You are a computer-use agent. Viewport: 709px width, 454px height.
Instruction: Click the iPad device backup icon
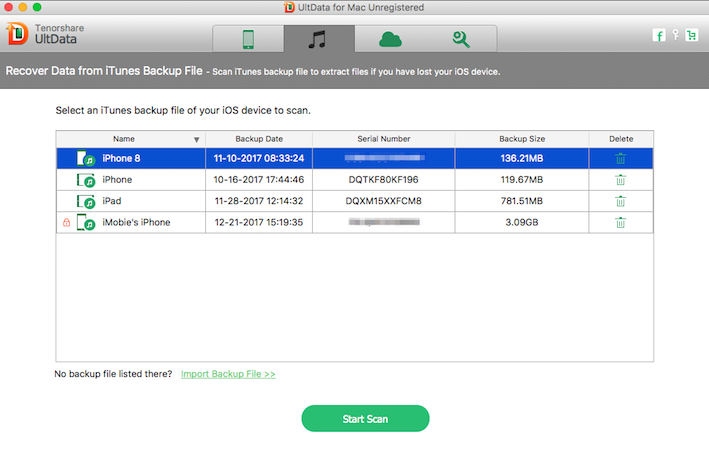(85, 201)
